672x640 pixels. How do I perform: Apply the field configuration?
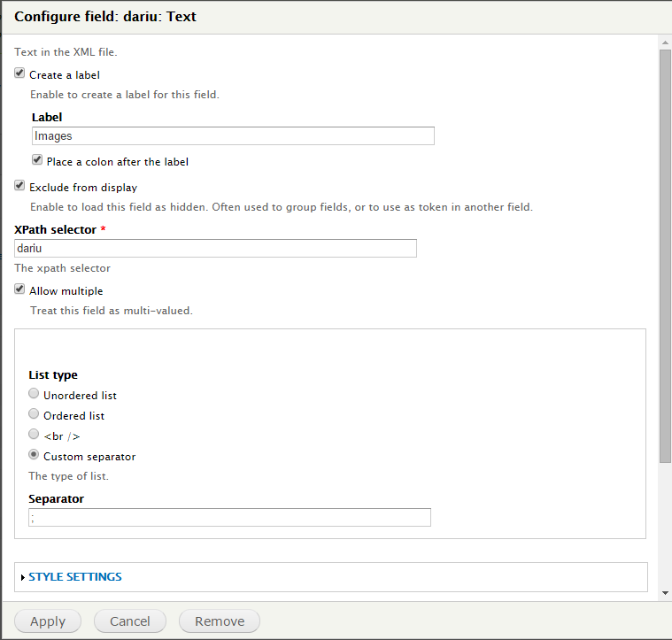pos(48,621)
